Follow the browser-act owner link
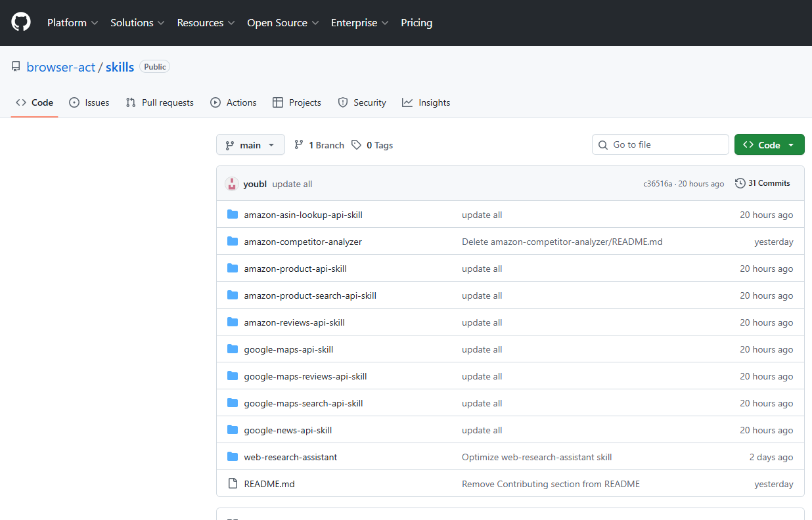 pyautogui.click(x=61, y=66)
